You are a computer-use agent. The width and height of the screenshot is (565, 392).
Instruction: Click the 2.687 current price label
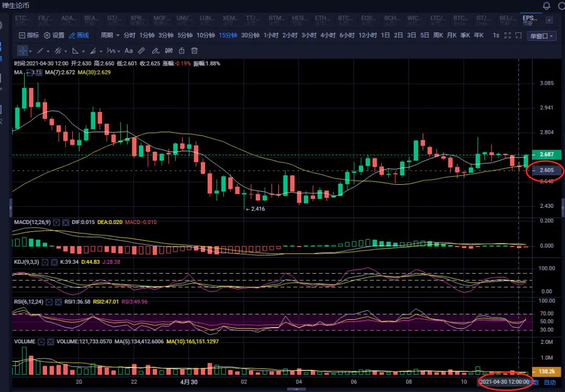tap(547, 154)
